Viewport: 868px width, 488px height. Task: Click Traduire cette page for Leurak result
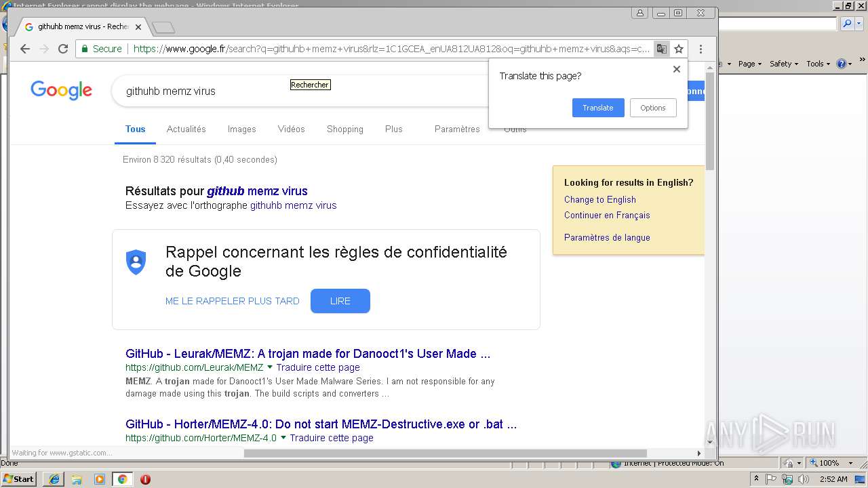(x=318, y=367)
